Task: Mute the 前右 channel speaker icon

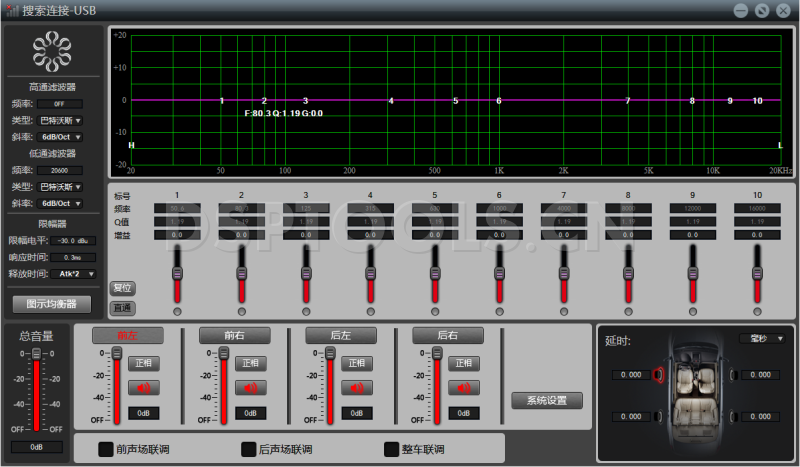Action: click(251, 387)
